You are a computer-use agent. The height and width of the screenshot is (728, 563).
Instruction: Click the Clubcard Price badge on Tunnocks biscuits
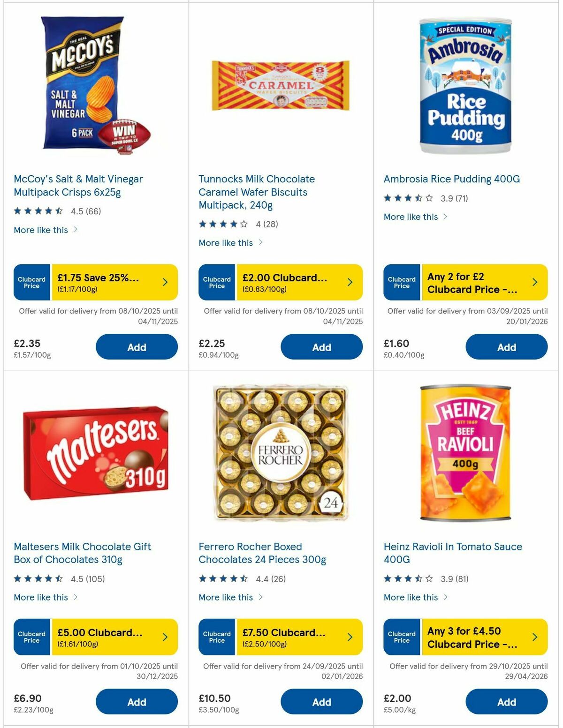coord(216,282)
